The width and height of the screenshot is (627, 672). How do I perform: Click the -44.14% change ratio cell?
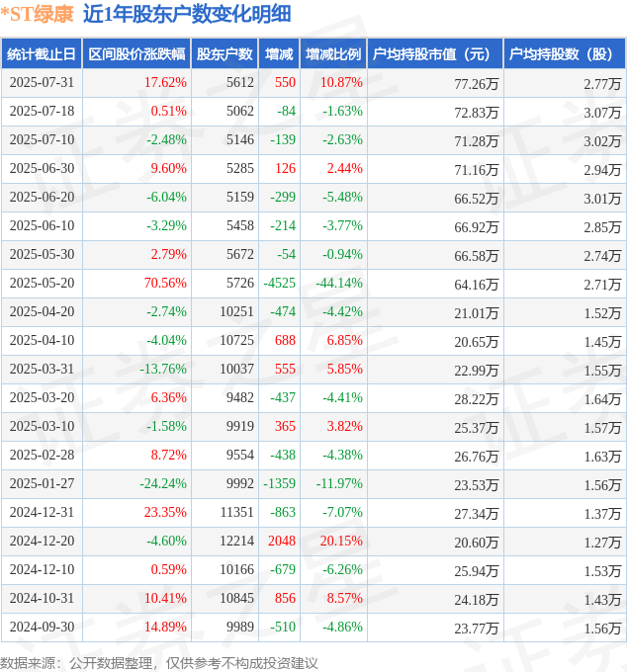click(333, 284)
